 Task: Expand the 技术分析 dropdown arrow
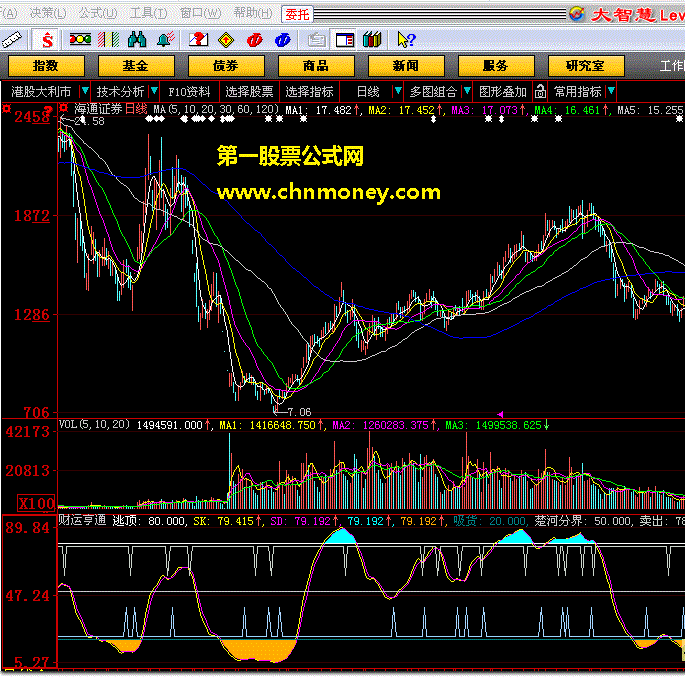click(154, 91)
